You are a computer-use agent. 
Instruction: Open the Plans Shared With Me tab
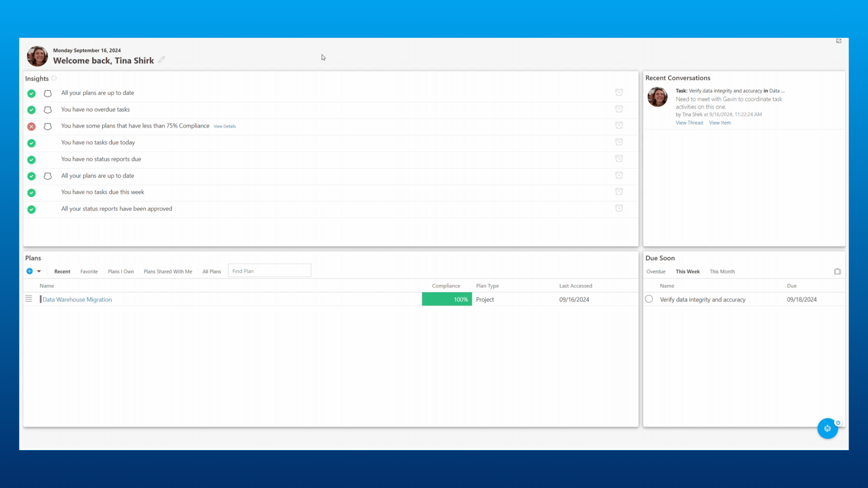point(168,272)
